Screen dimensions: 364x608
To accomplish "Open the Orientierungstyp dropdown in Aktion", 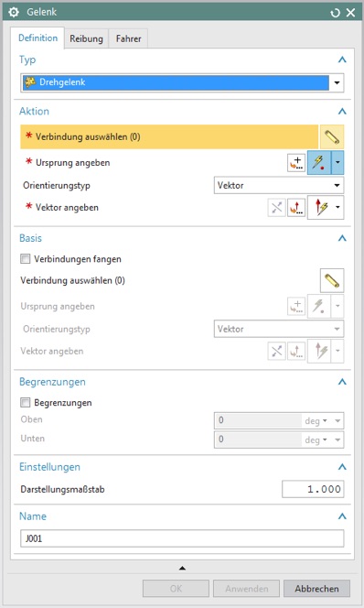I will pyautogui.click(x=279, y=185).
